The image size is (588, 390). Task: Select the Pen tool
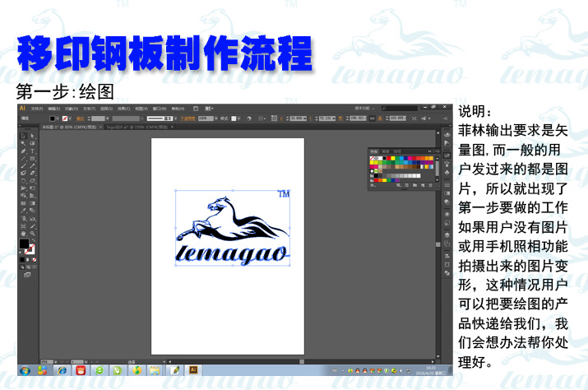coord(23,151)
